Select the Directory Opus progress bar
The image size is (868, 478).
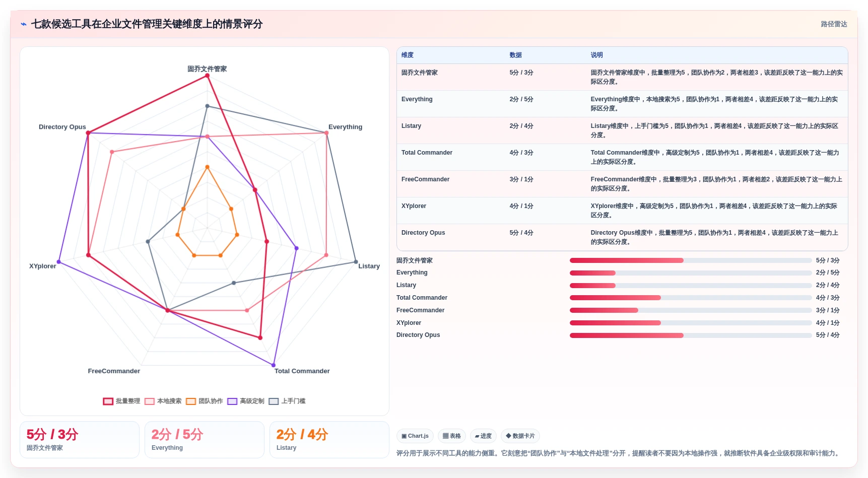pos(691,335)
